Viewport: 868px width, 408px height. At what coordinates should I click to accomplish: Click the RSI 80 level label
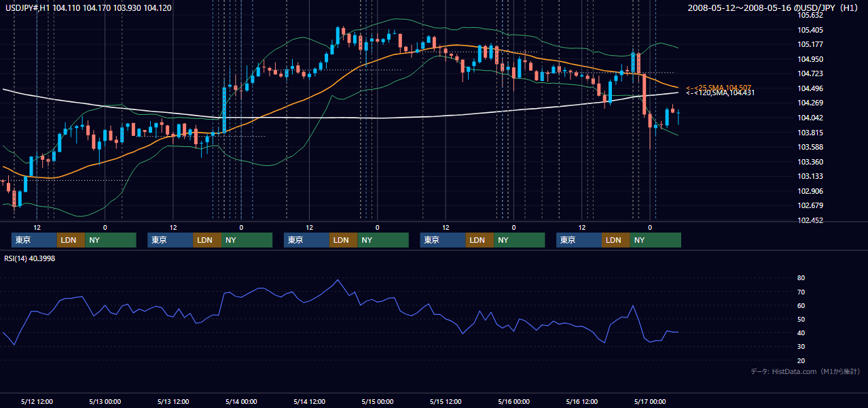click(x=801, y=278)
